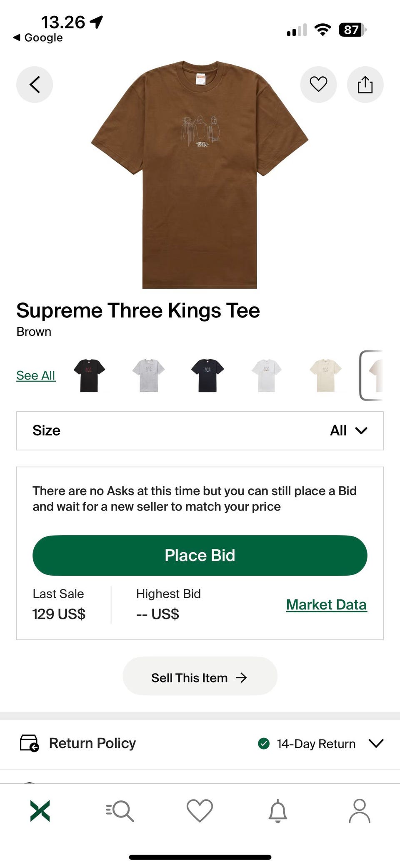
Task: Open the search tab icon
Action: coord(120,811)
